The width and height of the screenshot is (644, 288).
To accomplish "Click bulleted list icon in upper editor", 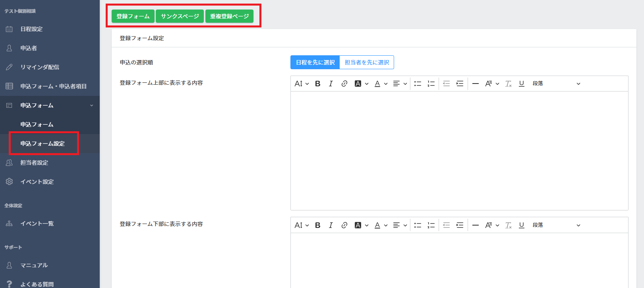I will (x=418, y=84).
